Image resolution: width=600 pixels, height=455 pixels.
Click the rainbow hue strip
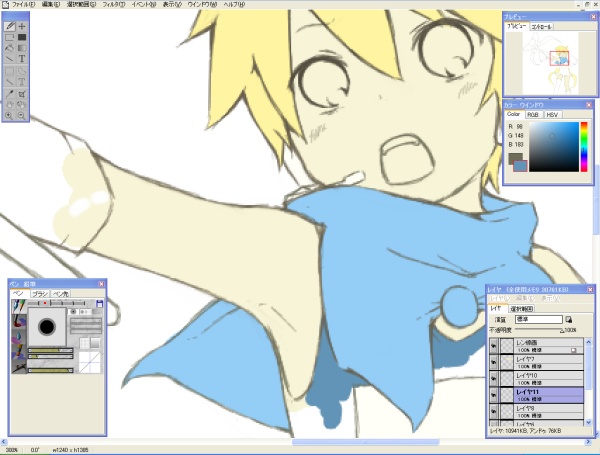coord(584,147)
